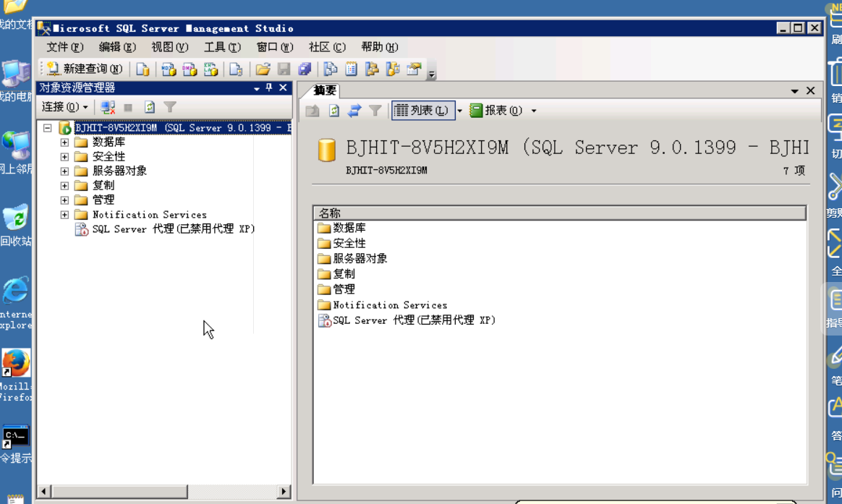Open the Summary pane active files dropdown arrow
This screenshot has height=504, width=842.
795,91
